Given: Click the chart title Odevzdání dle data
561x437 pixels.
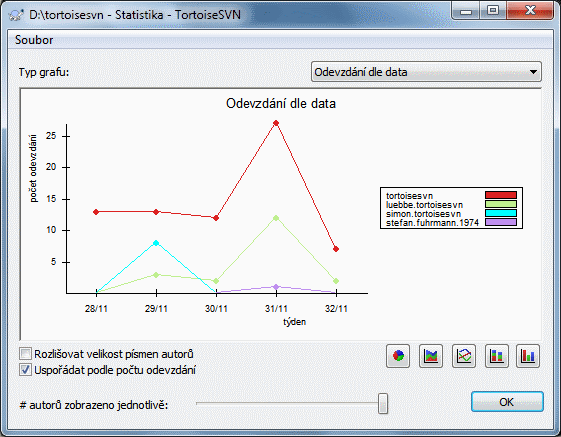Looking at the screenshot, I should pos(281,103).
